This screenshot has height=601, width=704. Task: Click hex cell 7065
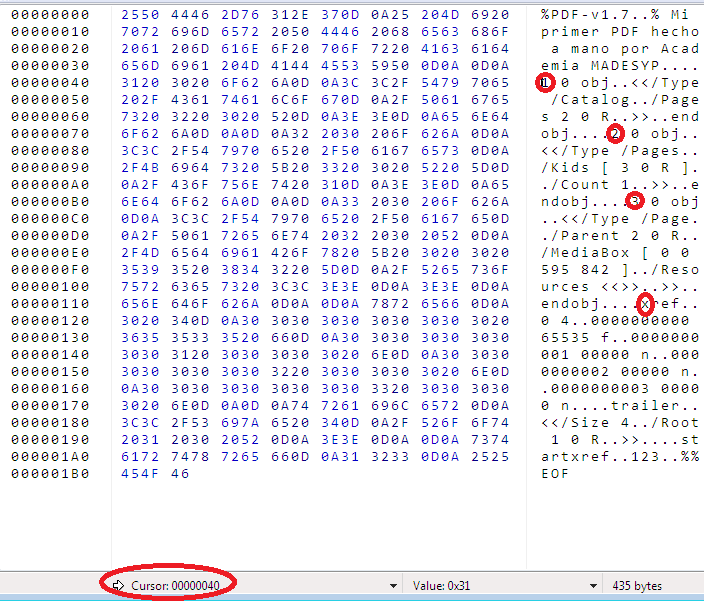(x=490, y=83)
